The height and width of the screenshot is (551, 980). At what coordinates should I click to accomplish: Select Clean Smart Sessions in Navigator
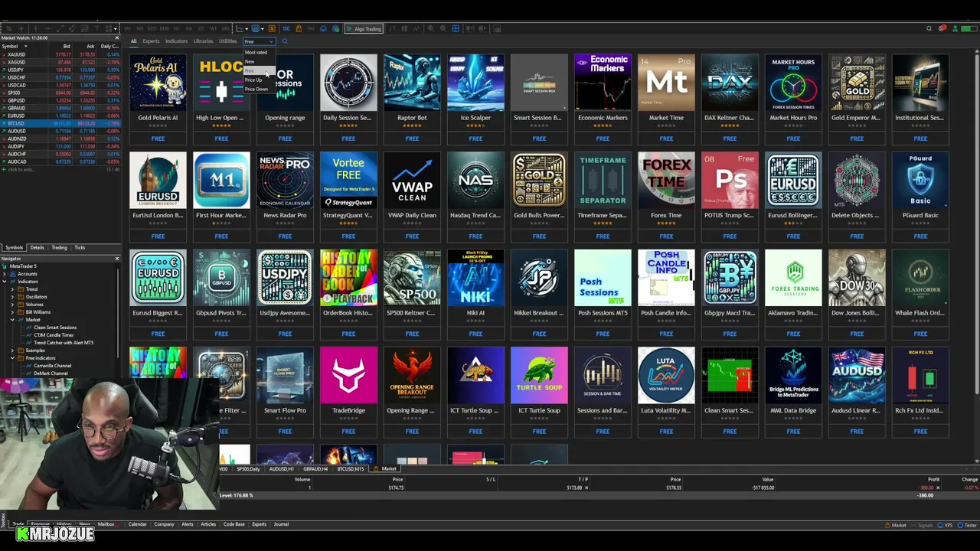(54, 328)
